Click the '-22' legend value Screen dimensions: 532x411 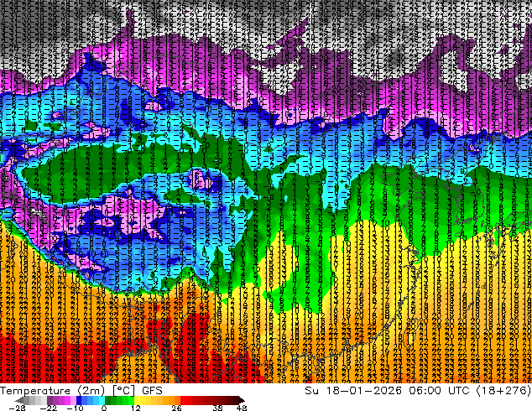click(x=49, y=408)
